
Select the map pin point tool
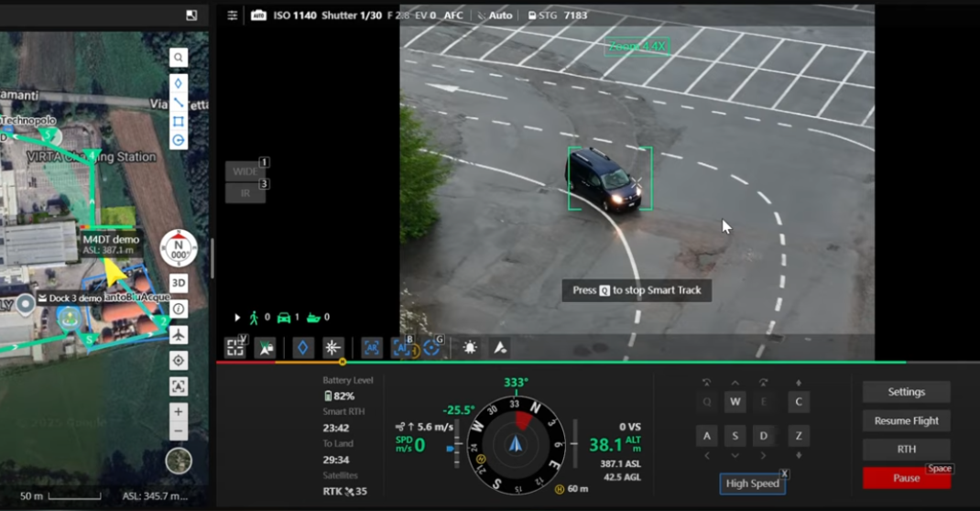[x=178, y=83]
